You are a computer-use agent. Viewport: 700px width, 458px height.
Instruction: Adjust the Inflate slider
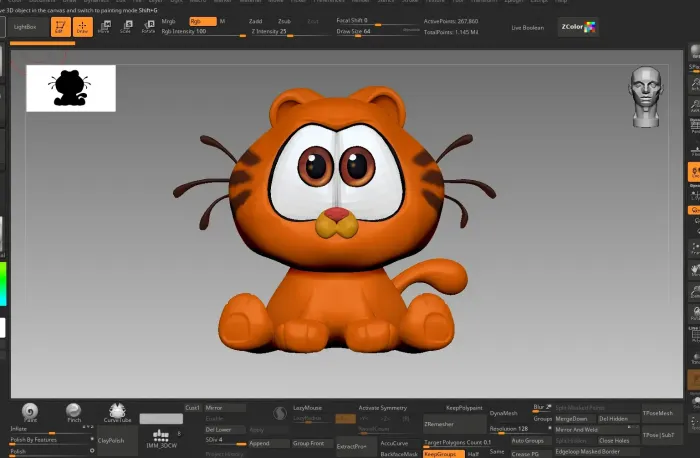click(x=52, y=430)
